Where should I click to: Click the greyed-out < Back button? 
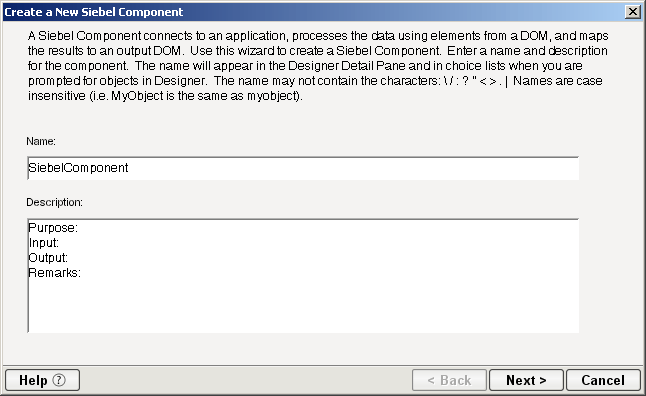coord(449,380)
